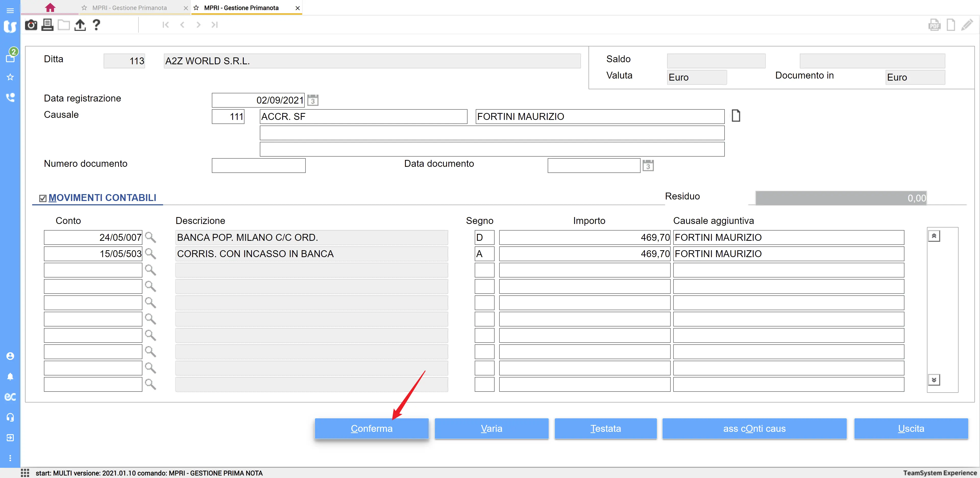The height and width of the screenshot is (478, 980).
Task: Click the camera screenshot icon in toolbar
Action: tap(31, 25)
